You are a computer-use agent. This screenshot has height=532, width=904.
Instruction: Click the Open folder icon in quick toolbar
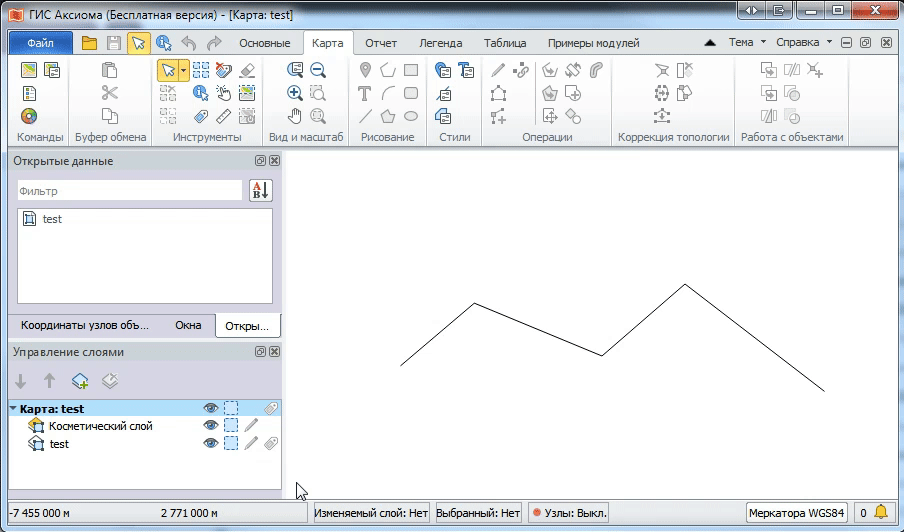(89, 43)
